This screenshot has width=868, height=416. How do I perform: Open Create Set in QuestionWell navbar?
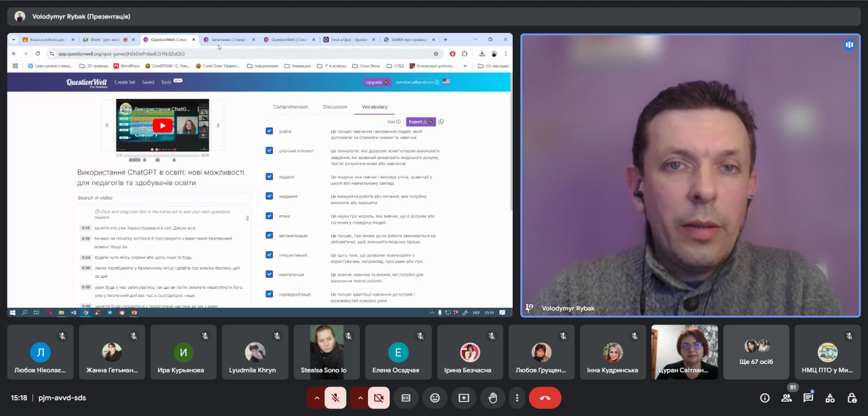pos(125,82)
